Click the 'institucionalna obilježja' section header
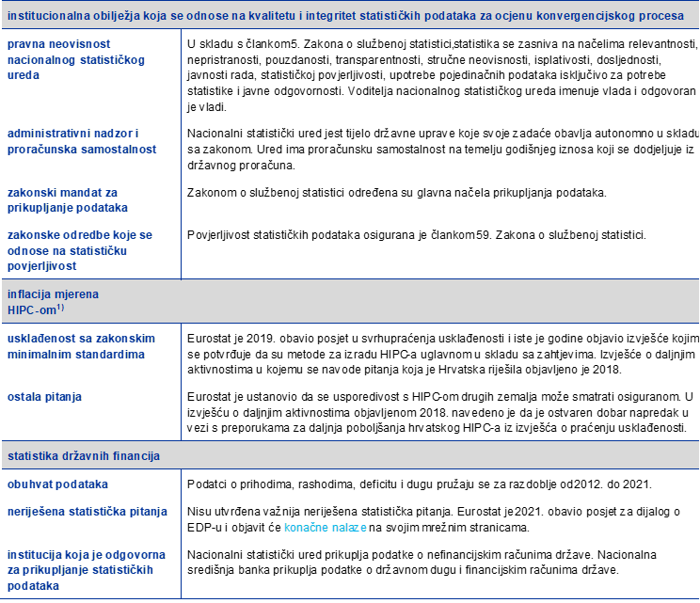700x603 pixels. 344,16
